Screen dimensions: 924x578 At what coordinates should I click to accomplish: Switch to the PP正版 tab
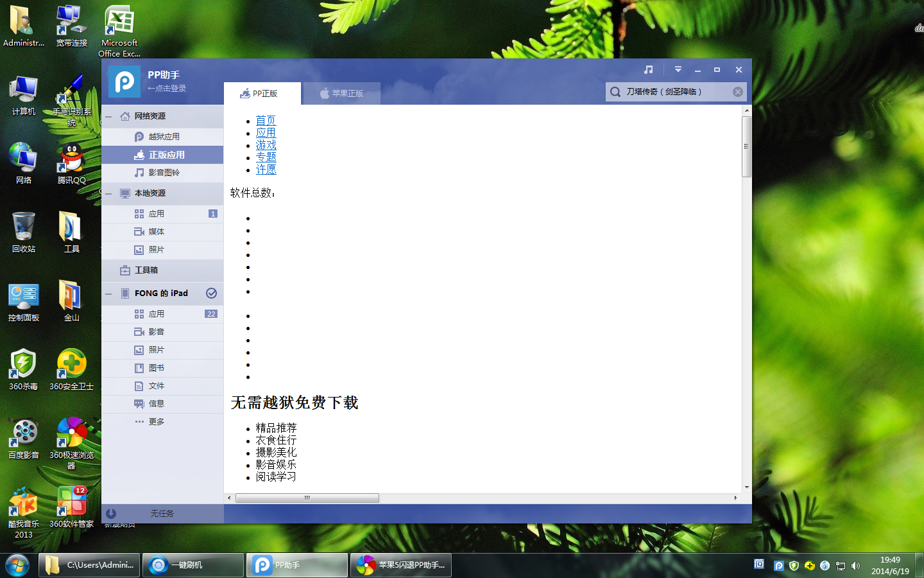click(x=262, y=94)
